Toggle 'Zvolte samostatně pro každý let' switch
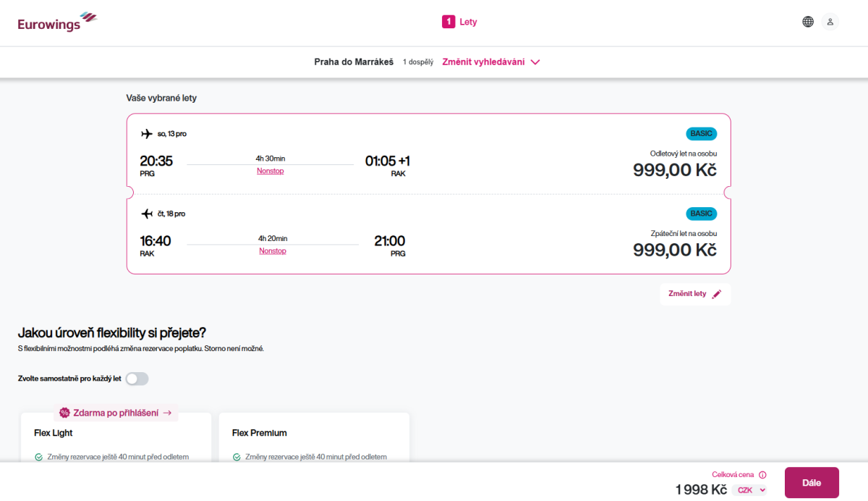Viewport: 868px width, 501px height. (x=137, y=379)
